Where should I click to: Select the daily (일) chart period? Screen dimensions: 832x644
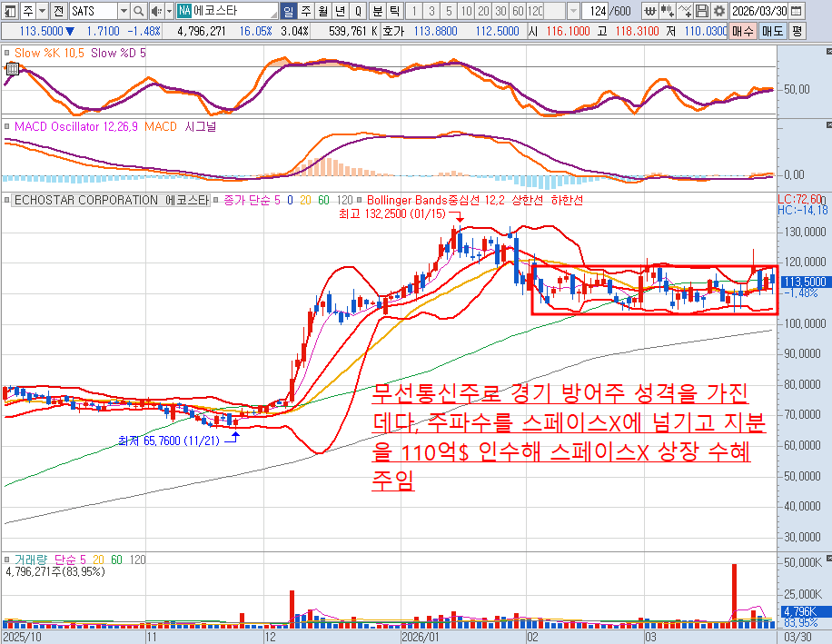pyautogui.click(x=288, y=11)
